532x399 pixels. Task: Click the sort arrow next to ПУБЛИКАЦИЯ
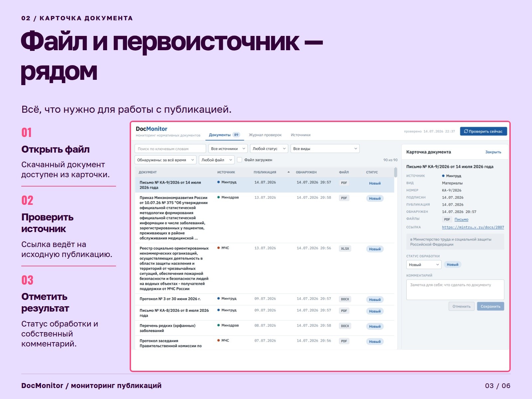[289, 172]
